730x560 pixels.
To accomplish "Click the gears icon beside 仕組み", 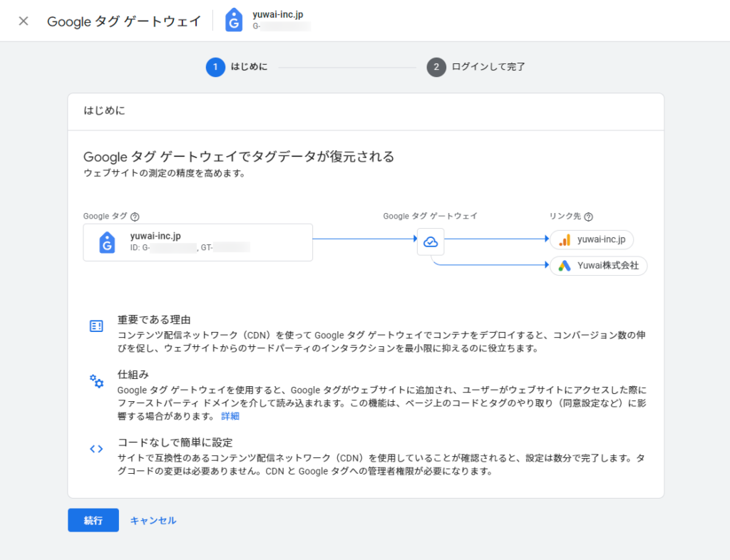I will click(x=96, y=381).
